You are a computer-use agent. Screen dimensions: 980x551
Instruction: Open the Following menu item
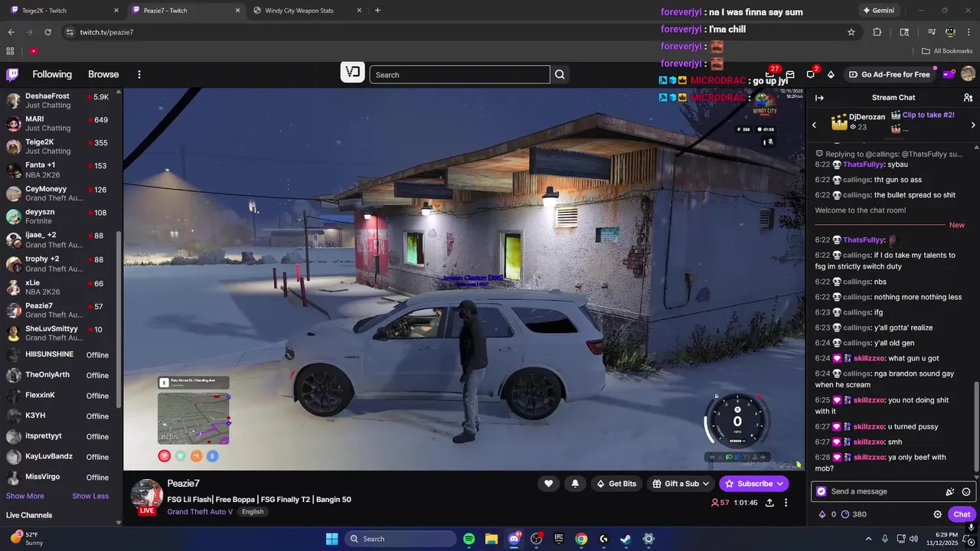(52, 74)
